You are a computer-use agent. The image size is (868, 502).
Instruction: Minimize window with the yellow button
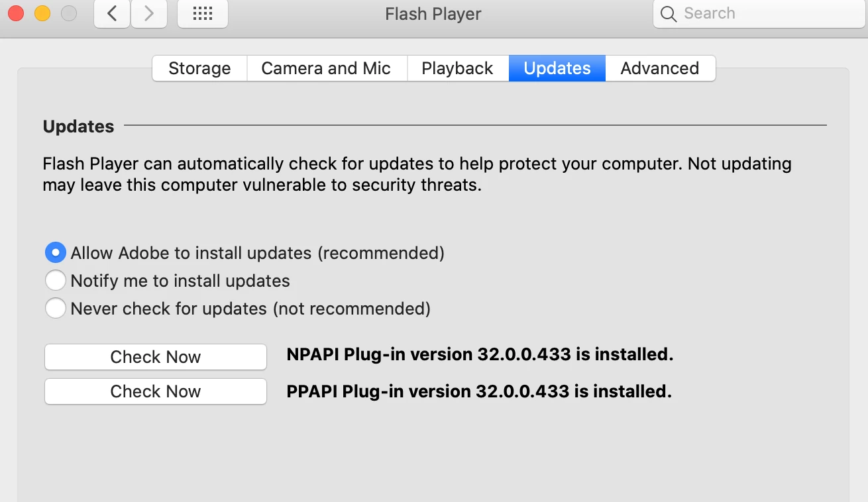(42, 13)
